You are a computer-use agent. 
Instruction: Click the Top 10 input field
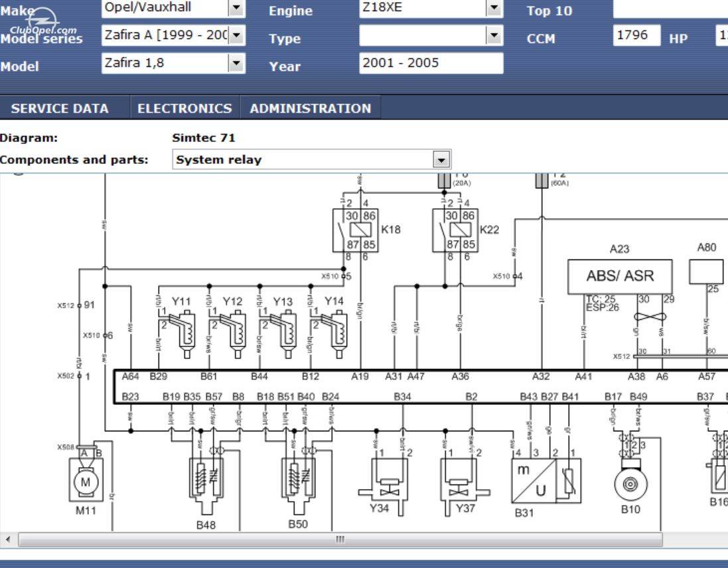tap(670, 8)
